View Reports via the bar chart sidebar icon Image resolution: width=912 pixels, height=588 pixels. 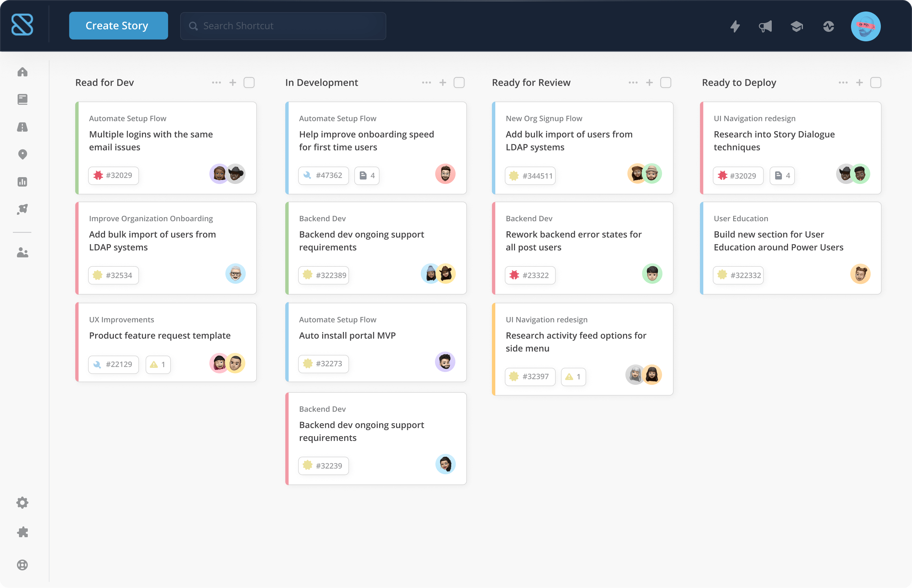point(23,182)
